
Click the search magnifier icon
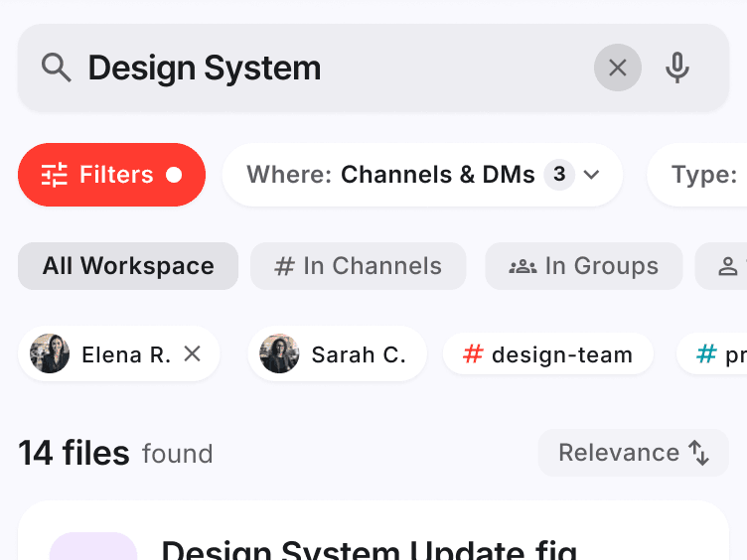(57, 68)
